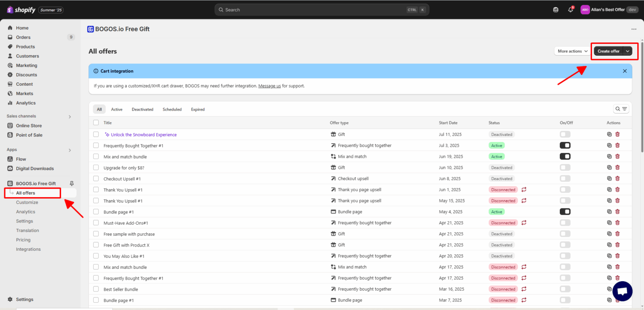Screen dimensions: 644x310
Task: Check the Checkout Upsell #1 row
Action: point(96,179)
